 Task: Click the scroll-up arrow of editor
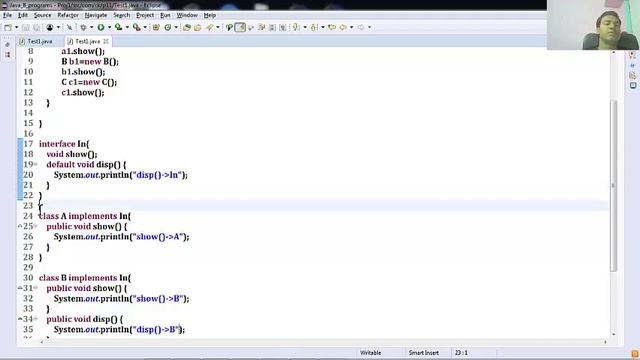(x=613, y=52)
